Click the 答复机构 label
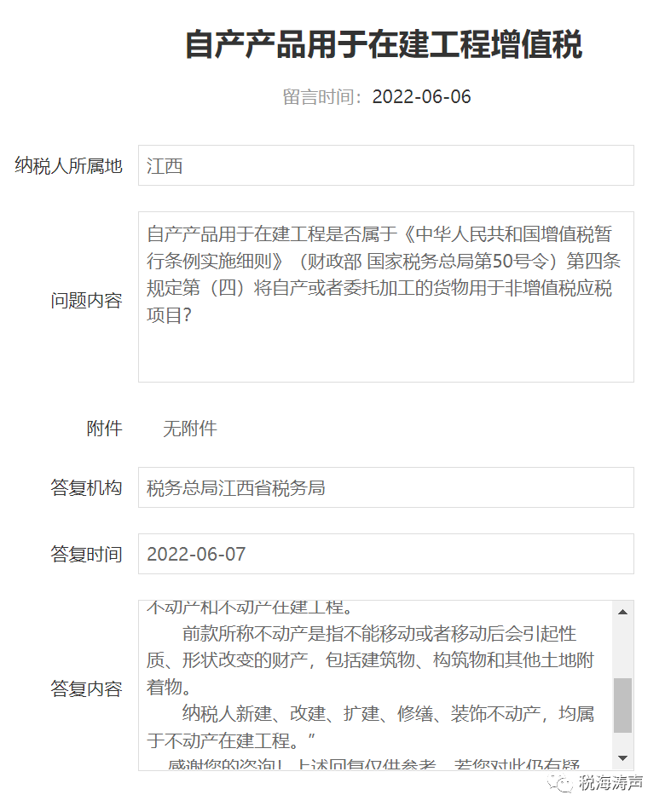 pyautogui.click(x=87, y=488)
